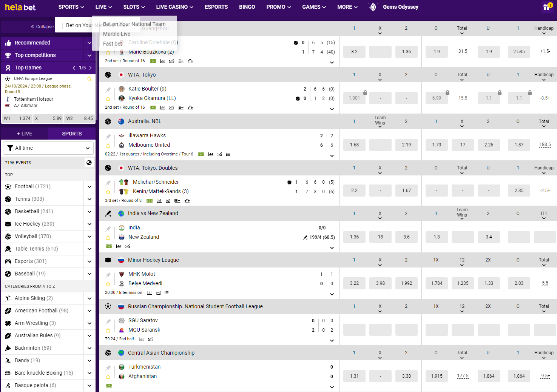Open the BINGO page
This screenshot has height=392, width=557.
pyautogui.click(x=247, y=7)
